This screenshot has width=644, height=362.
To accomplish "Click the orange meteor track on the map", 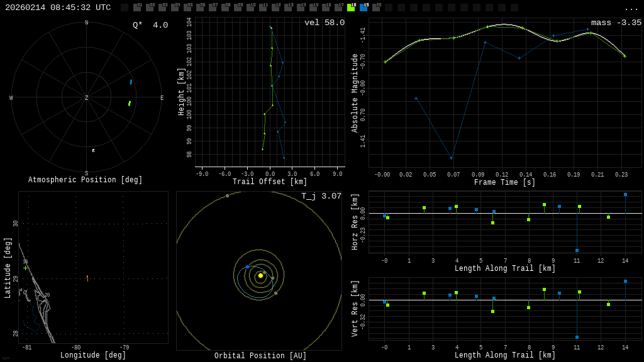I will [87, 277].
